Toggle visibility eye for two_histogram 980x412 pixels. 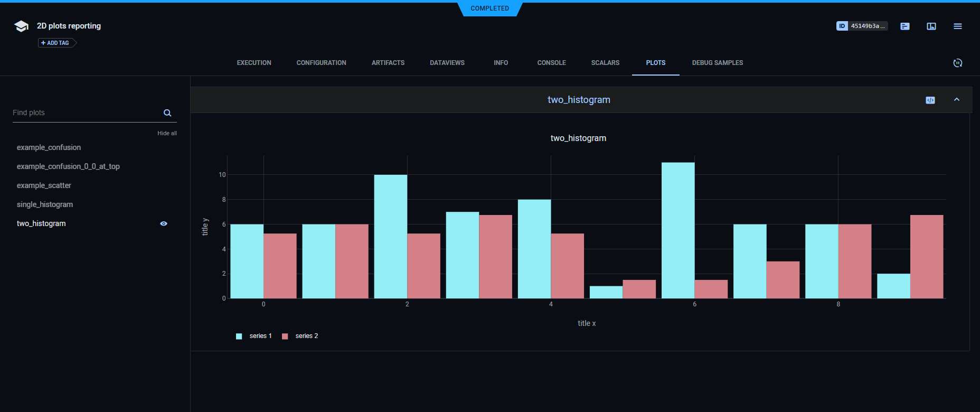pos(164,224)
